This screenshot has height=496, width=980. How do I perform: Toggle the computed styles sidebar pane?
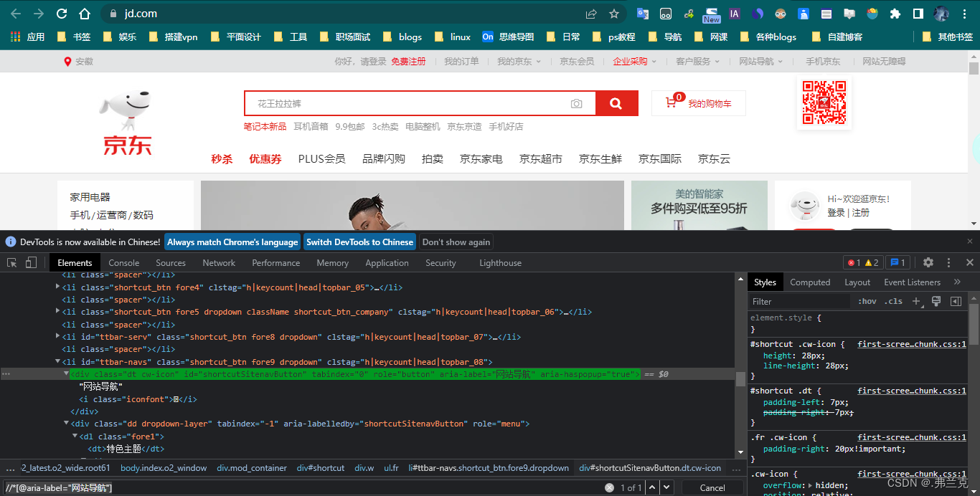[x=956, y=301]
